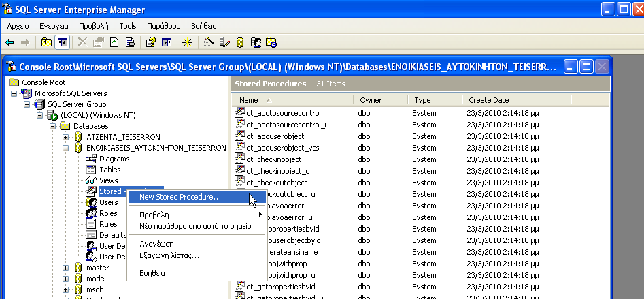This screenshot has width=644, height=299.
Task: Expand the master database node
Action: (x=65, y=268)
